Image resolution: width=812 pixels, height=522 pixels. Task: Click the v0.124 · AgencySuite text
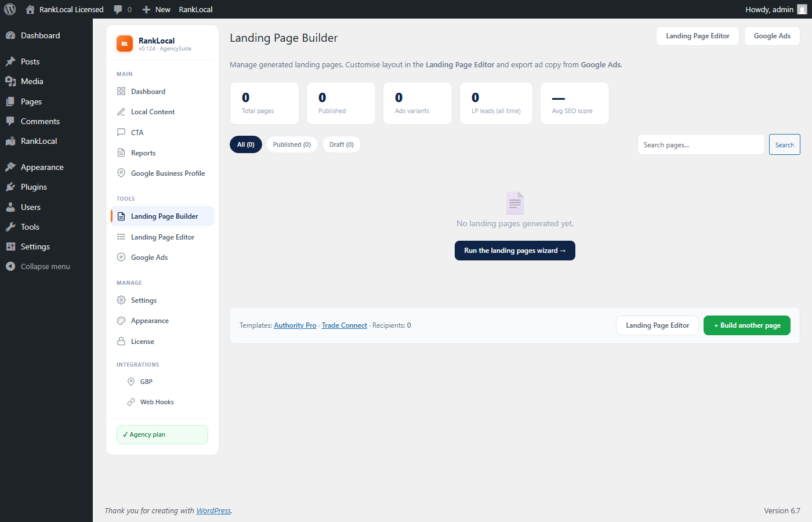coord(165,49)
